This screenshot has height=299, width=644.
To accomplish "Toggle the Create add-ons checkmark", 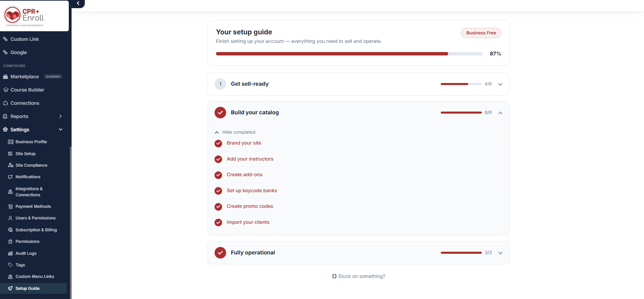I will [x=218, y=175].
